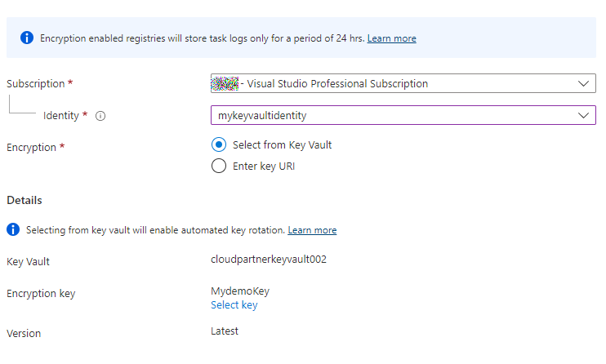Click the MydemoKey encryption key name
The width and height of the screenshot is (606, 364).
click(x=240, y=291)
